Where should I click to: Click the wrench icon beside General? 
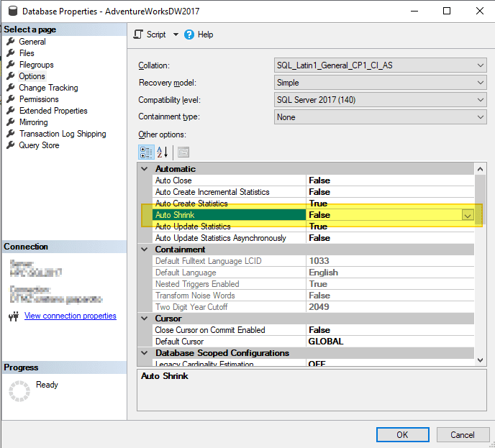(x=11, y=41)
